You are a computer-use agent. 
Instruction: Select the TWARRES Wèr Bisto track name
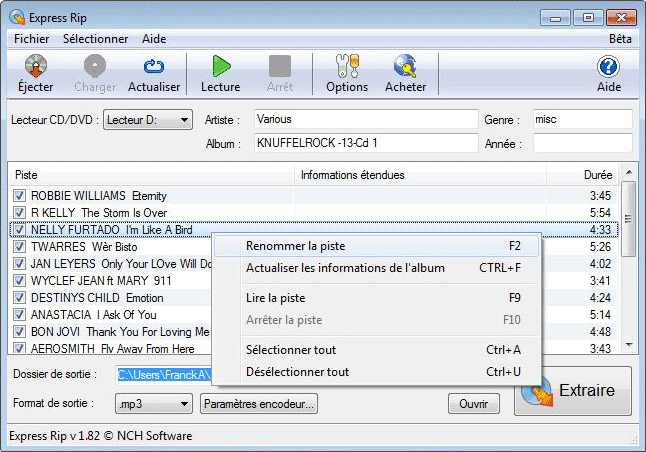tap(84, 246)
